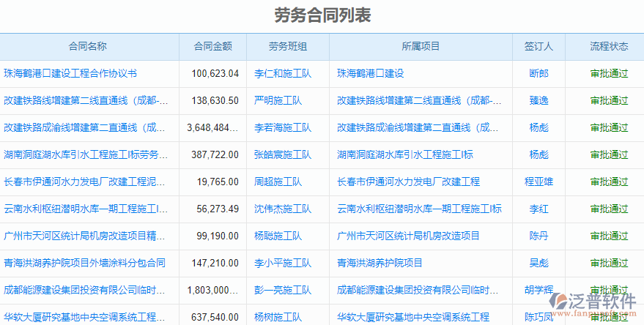The image size is (644, 325).
Task: Select amount 99,190.00
Action: [x=218, y=236]
